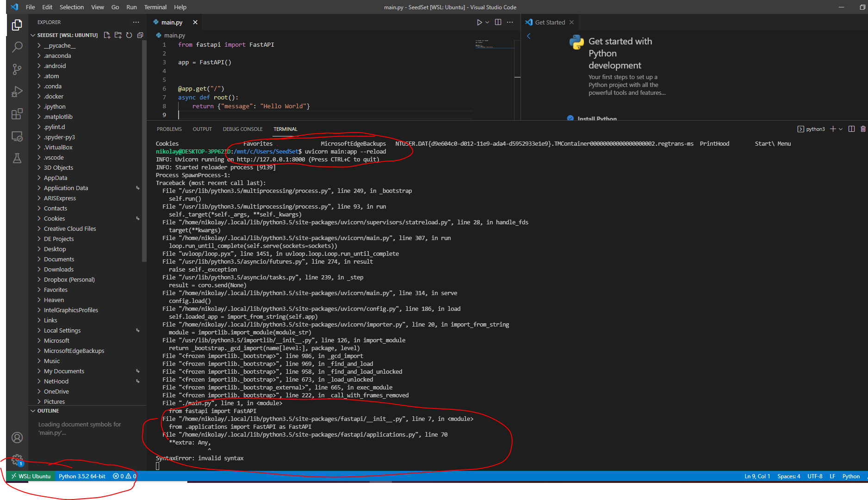Viewport: 868px width, 500px height.
Task: Expand the Documents folder
Action: point(59,259)
